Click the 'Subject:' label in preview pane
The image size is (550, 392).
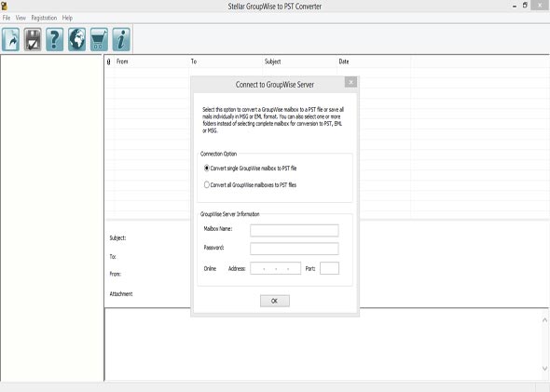[117, 237]
